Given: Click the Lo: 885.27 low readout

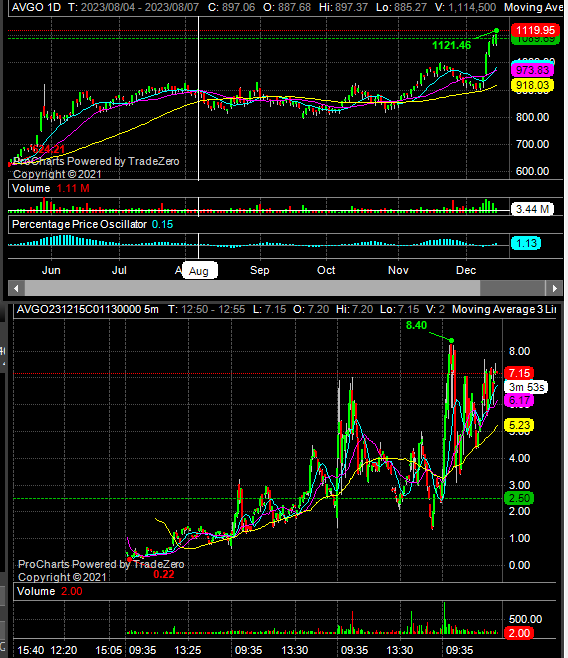Looking at the screenshot, I should 401,7.
